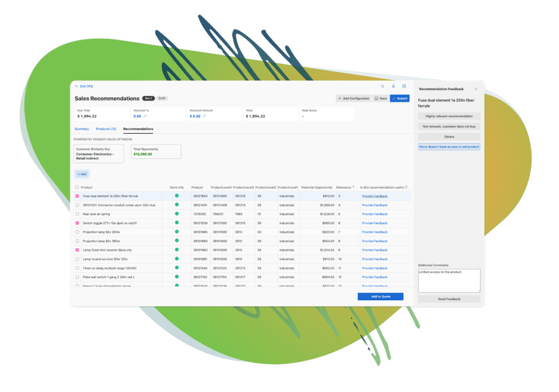Switch to the Summary tab

coord(81,129)
